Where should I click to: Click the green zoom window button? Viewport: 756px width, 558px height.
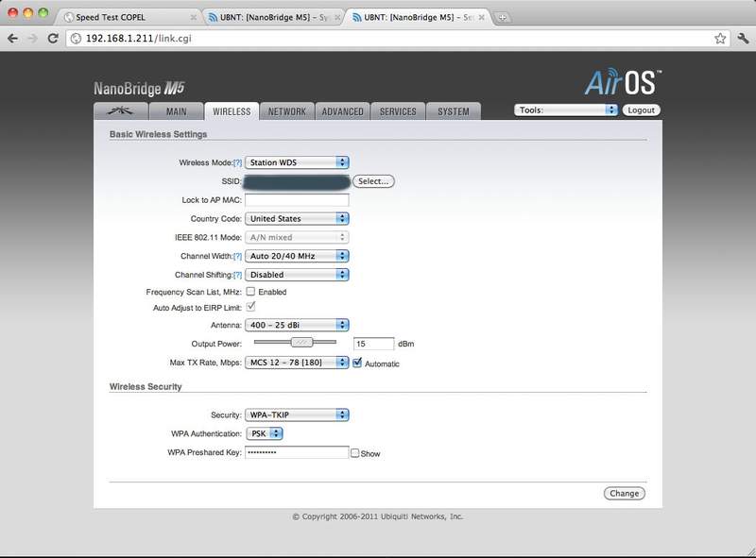(x=43, y=13)
